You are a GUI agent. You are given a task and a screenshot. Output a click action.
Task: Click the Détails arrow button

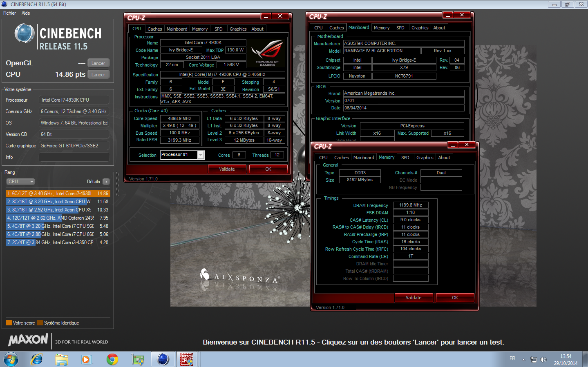point(106,182)
